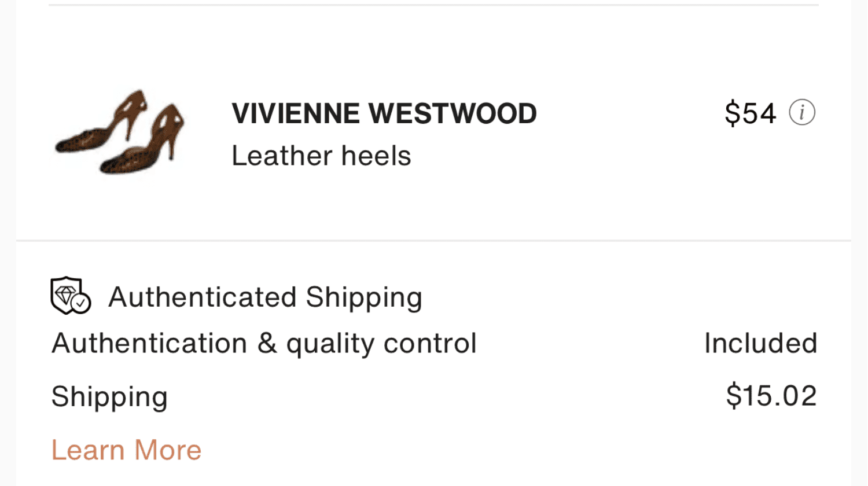Click the Authentication & quality control label
This screenshot has height=486, width=868.
[x=264, y=343]
